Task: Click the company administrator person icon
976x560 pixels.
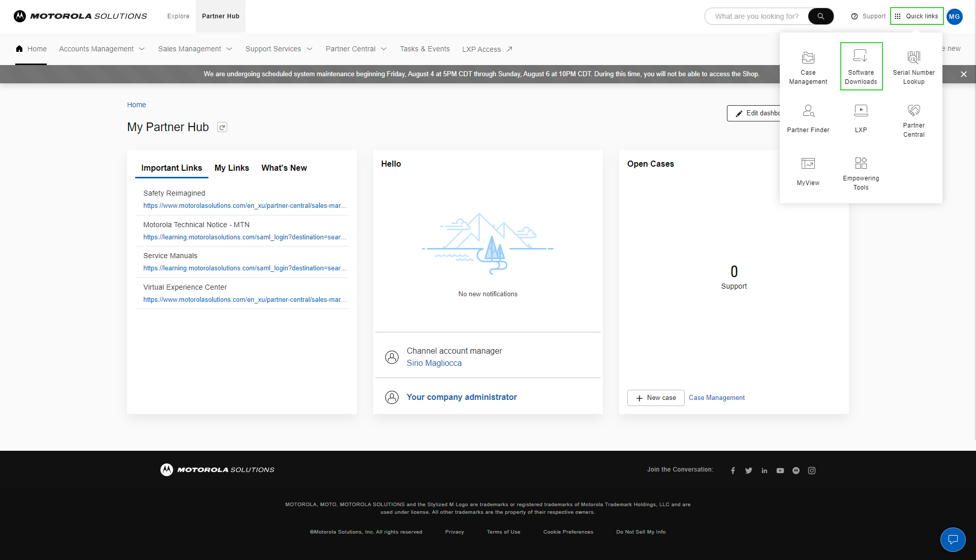Action: coord(392,397)
